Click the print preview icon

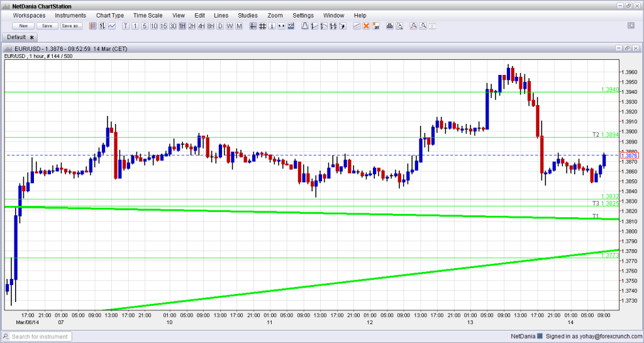399,26
